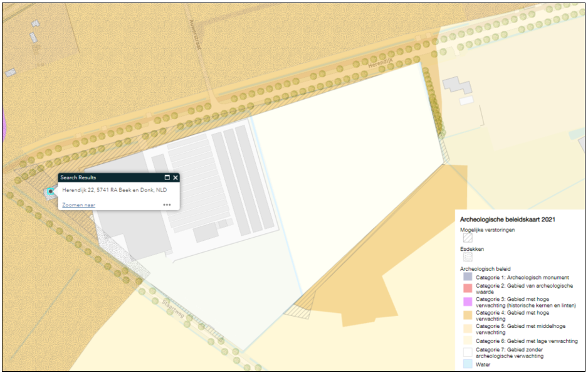Click the 'Water' legend label

(483, 364)
